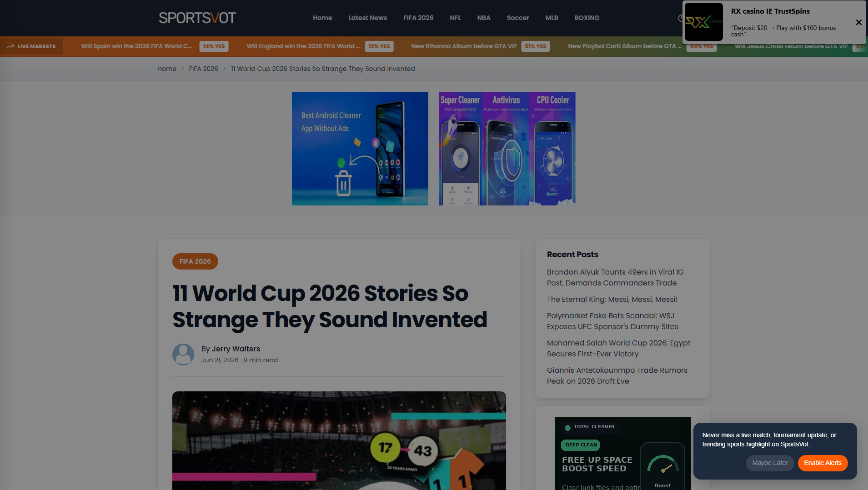Image resolution: width=868 pixels, height=490 pixels.
Task: Open Best Android Cleaner App ad banner
Action: [x=360, y=149]
